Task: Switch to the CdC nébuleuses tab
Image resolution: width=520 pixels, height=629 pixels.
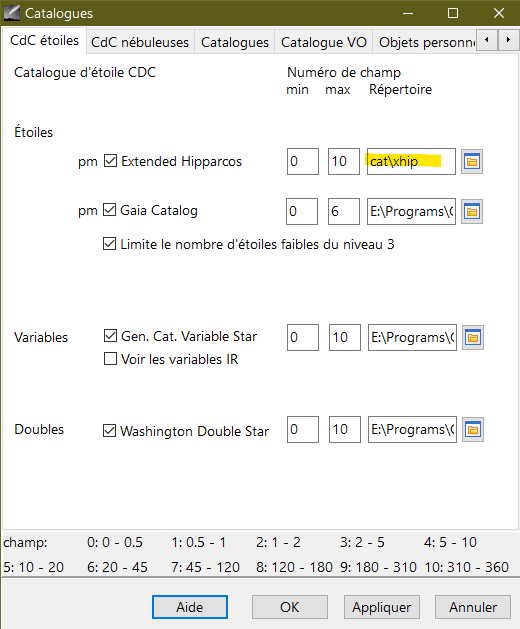Action: pos(140,42)
